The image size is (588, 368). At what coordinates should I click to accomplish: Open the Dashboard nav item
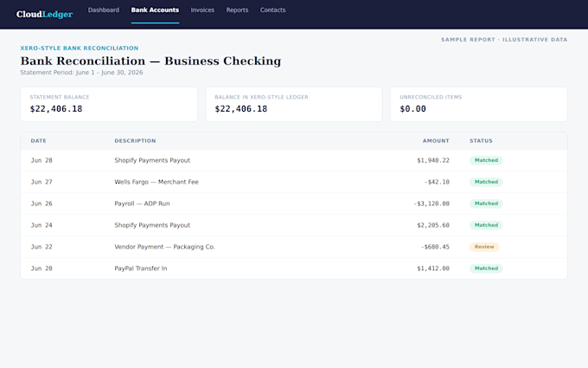click(104, 10)
